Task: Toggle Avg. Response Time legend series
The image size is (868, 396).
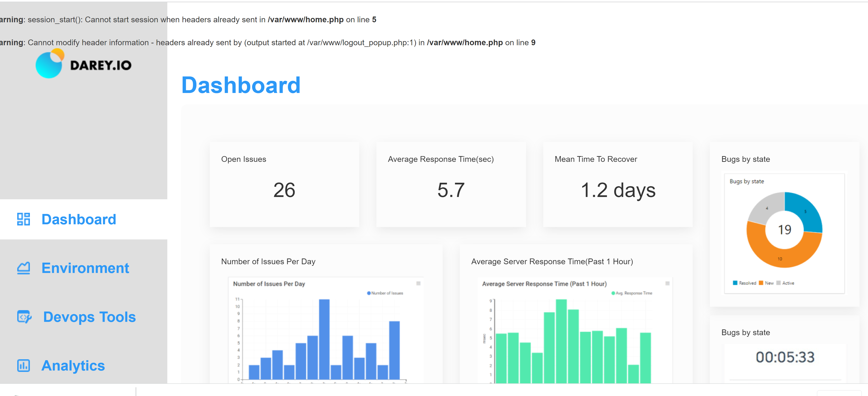Action: click(632, 293)
